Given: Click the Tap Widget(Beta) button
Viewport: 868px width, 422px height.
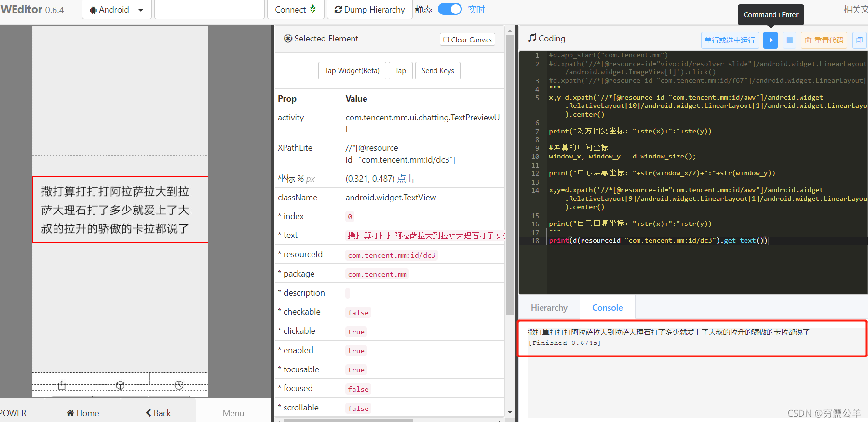Looking at the screenshot, I should (352, 71).
